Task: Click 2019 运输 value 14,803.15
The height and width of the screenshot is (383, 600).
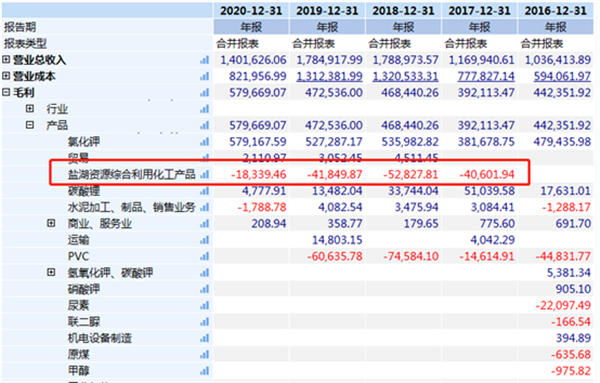Action: point(337,240)
